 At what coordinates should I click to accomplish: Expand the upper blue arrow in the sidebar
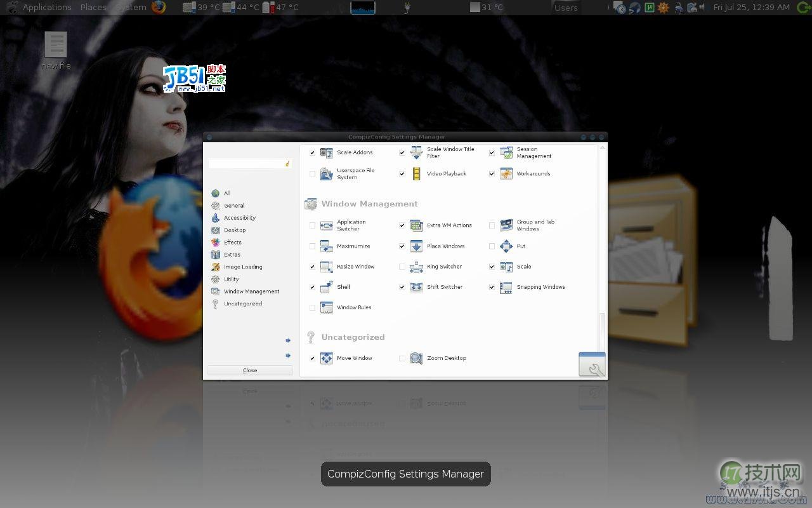[x=288, y=340]
